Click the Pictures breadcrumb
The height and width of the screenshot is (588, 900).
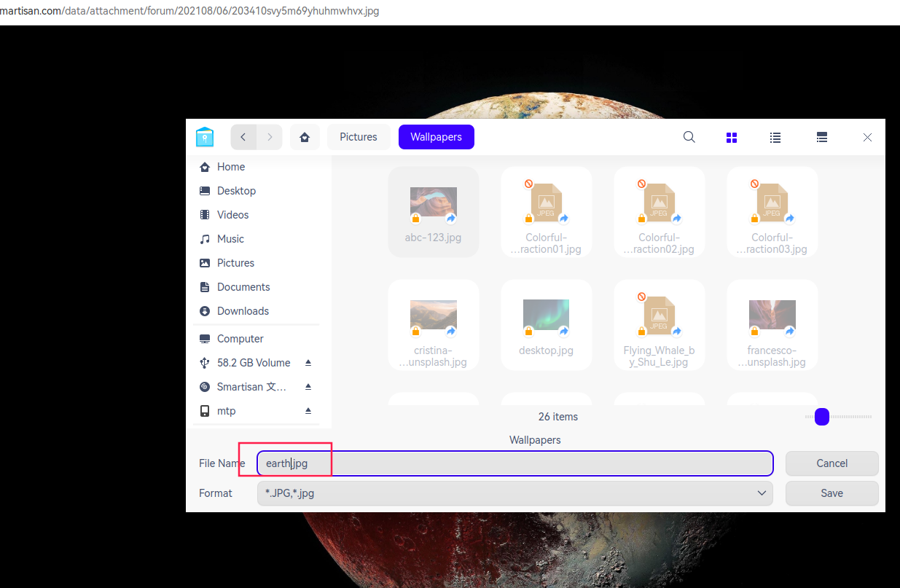[x=359, y=137]
